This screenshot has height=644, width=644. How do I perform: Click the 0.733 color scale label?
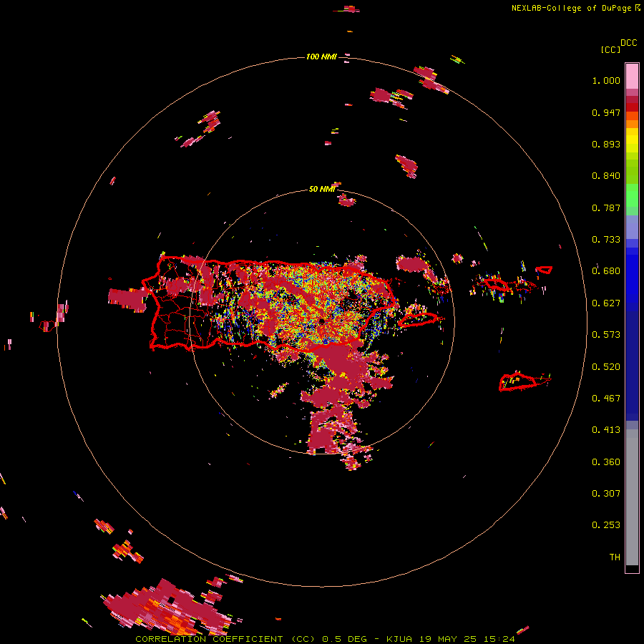606,240
